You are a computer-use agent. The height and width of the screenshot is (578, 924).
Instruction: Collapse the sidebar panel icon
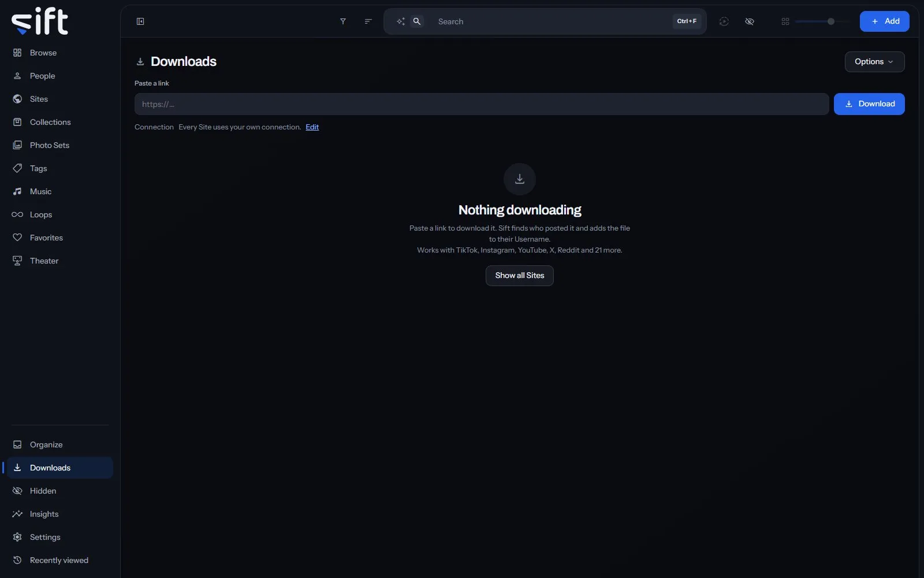point(140,21)
